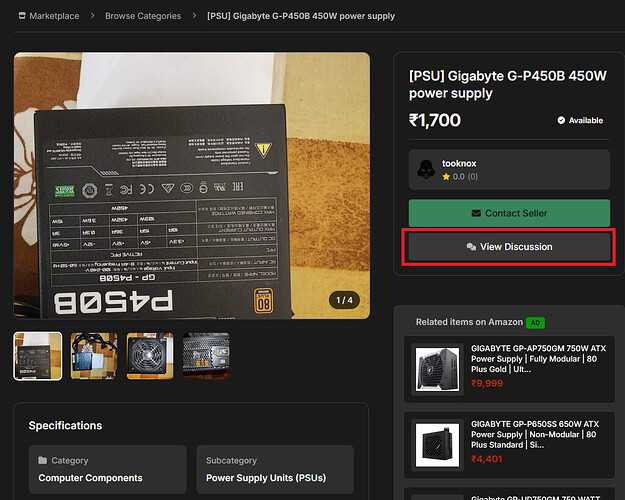Open GIGABYTE GP-AP750GM 750W product image
The image size is (625, 500).
[x=437, y=367]
